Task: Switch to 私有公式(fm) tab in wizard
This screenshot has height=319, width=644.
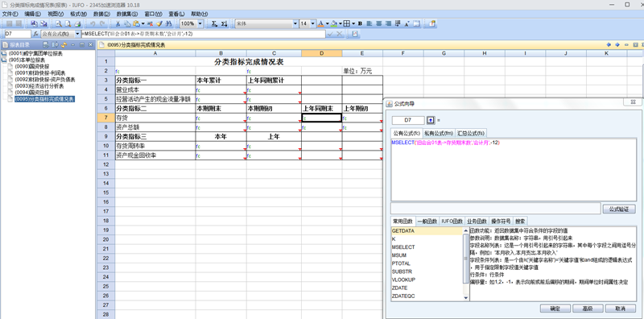Action: pyautogui.click(x=438, y=133)
